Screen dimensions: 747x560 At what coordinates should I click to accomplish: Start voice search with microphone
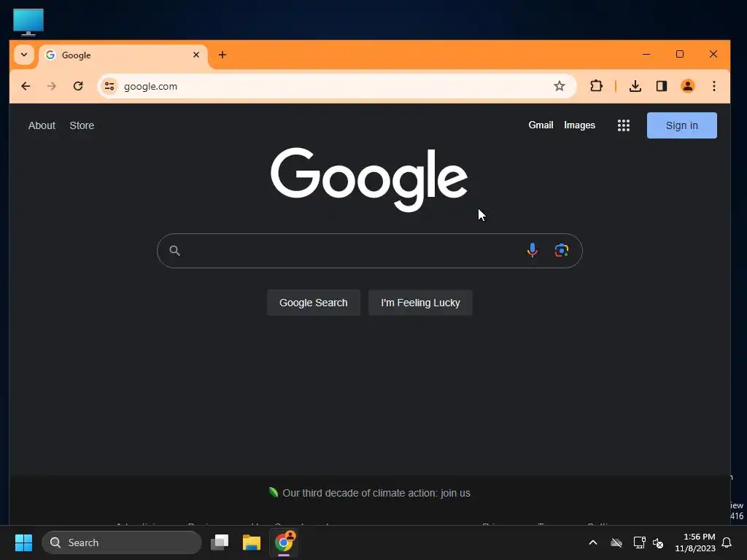click(532, 250)
